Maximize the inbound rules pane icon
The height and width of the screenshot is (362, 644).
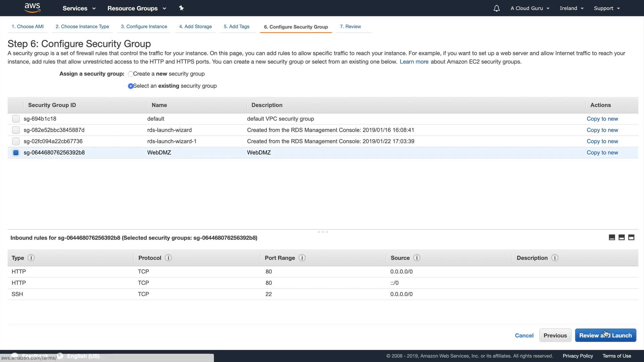click(631, 238)
